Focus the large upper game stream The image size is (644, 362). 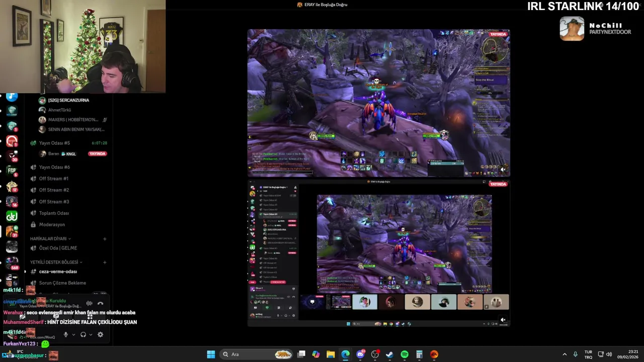point(379,103)
